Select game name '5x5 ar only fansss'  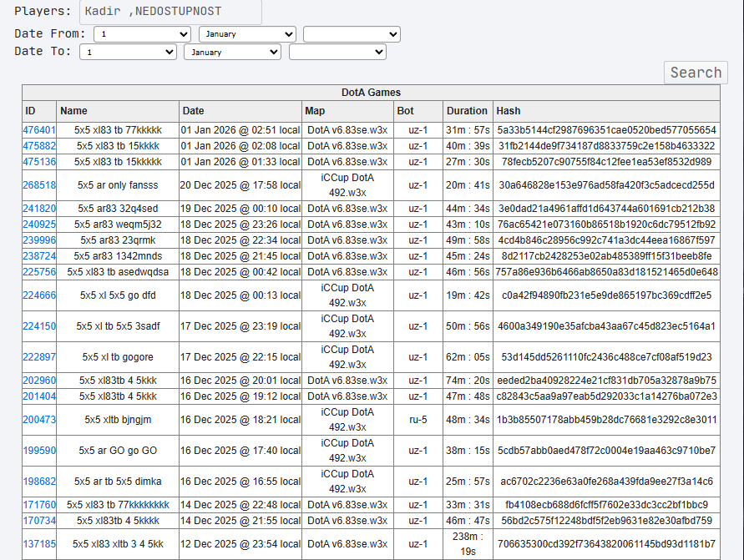coord(118,185)
